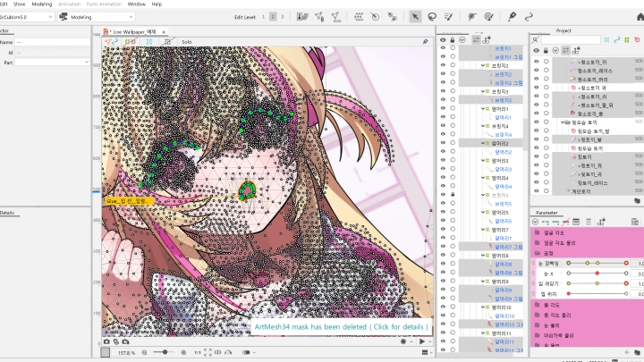644x362 pixels.
Task: Select the Deform Path edit tool
Action: 472,17
